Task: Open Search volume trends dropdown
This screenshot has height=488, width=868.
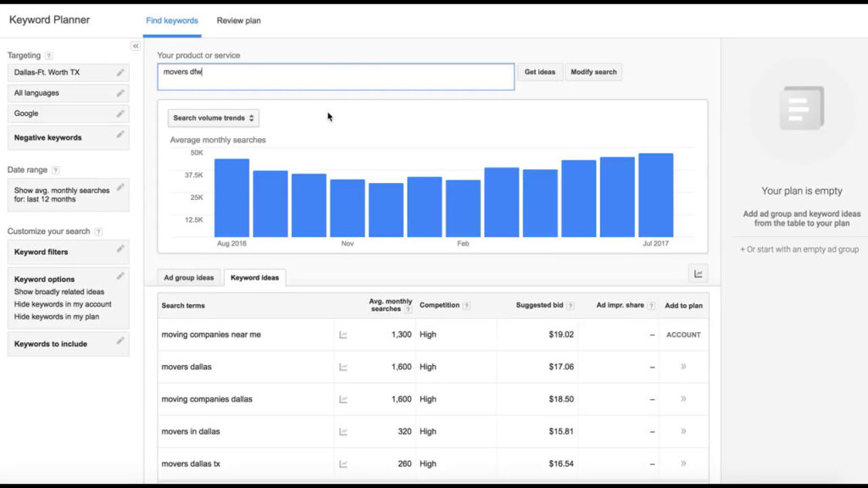Action: coord(213,118)
